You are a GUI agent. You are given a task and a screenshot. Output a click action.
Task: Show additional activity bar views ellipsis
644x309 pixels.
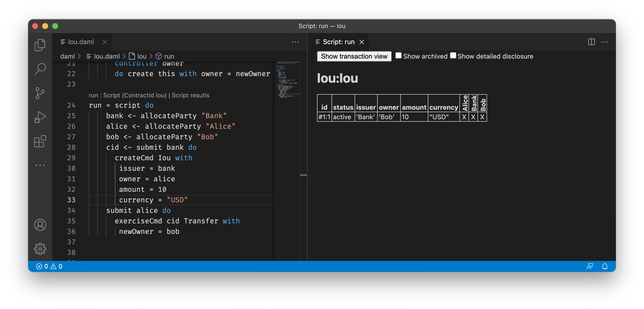click(x=40, y=165)
